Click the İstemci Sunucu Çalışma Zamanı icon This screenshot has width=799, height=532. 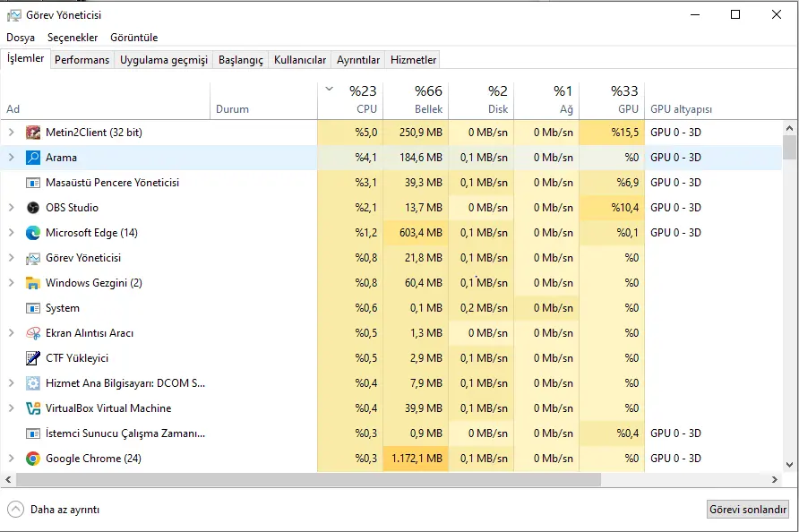point(32,433)
